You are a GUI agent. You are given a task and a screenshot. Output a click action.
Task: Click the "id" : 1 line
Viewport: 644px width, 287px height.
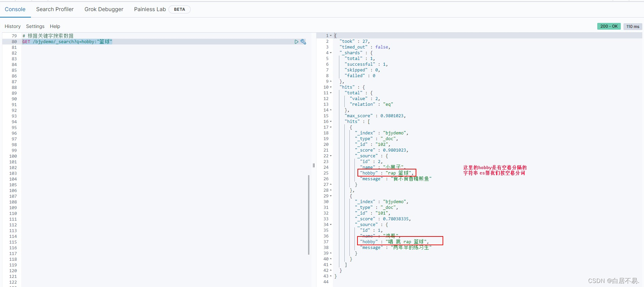click(x=371, y=230)
